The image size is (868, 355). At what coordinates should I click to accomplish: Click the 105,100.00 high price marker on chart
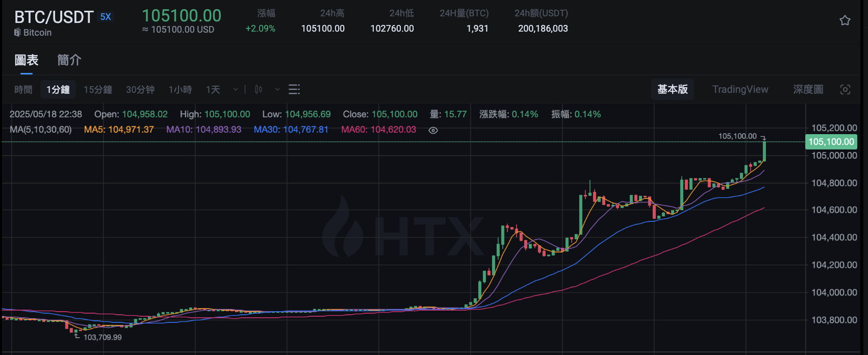737,136
